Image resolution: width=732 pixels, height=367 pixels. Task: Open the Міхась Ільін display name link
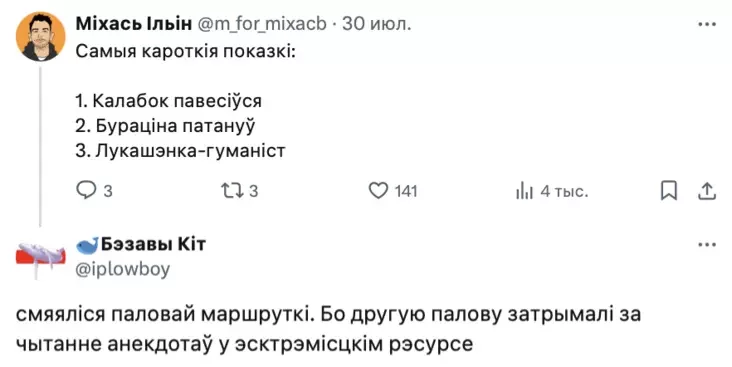[x=134, y=24]
